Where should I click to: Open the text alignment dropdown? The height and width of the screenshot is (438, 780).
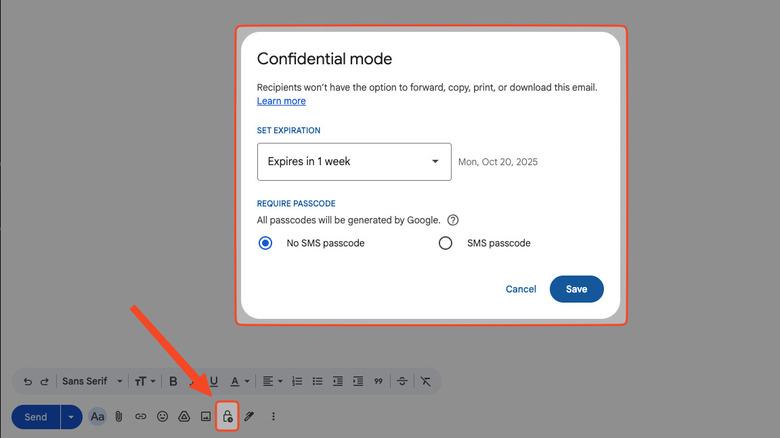click(271, 381)
